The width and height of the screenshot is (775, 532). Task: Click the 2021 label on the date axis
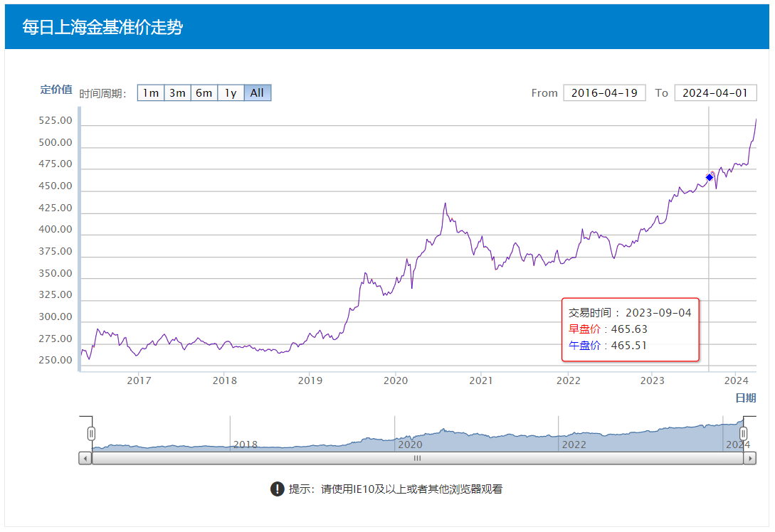tap(481, 381)
